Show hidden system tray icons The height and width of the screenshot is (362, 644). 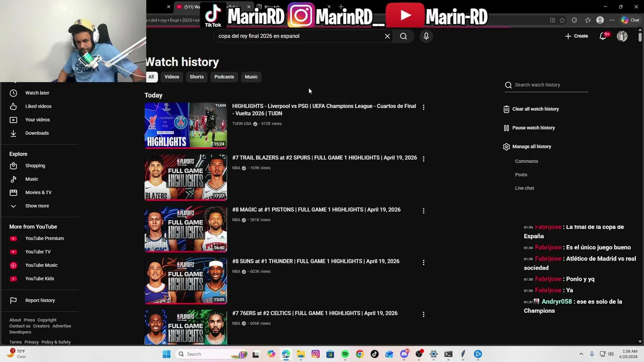click(581, 354)
